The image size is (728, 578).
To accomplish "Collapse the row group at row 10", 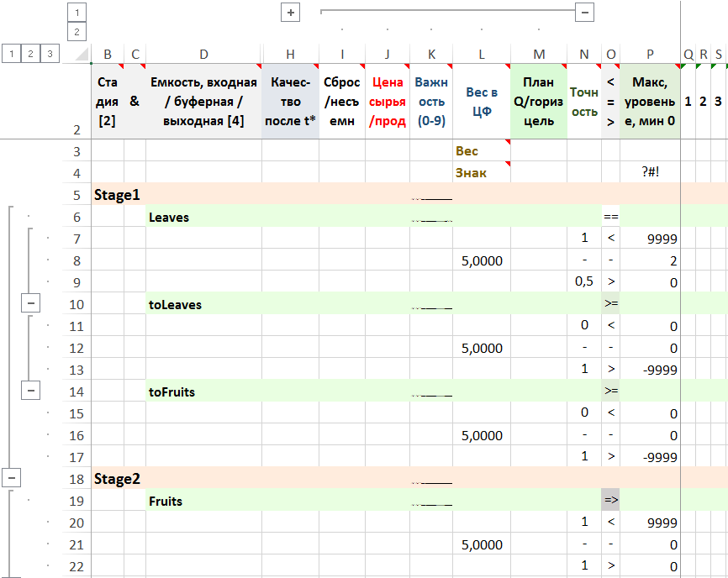I will click(x=30, y=303).
